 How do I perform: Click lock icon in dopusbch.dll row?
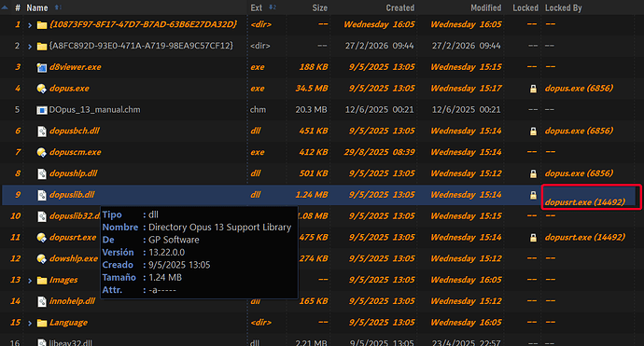(x=533, y=131)
